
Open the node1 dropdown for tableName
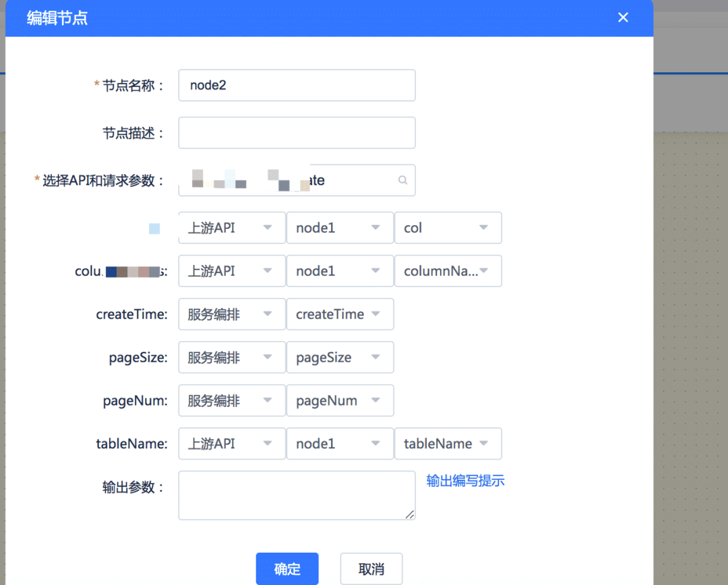(x=340, y=443)
